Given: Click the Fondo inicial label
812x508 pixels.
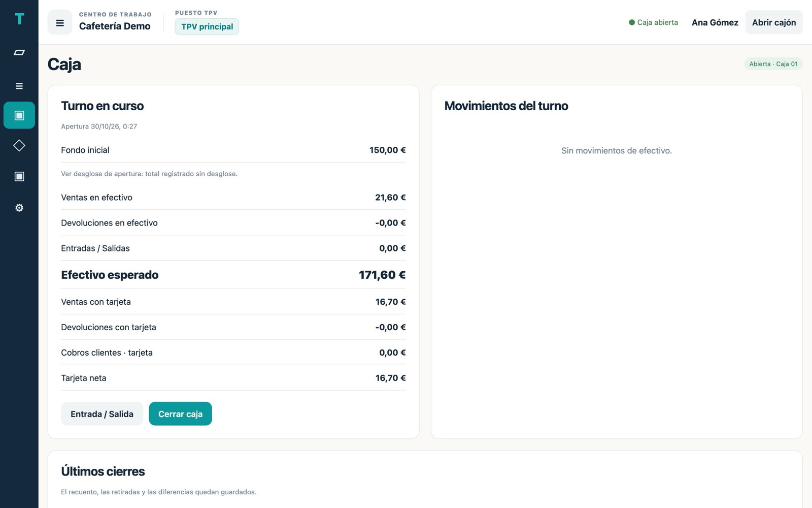Looking at the screenshot, I should click(x=85, y=150).
